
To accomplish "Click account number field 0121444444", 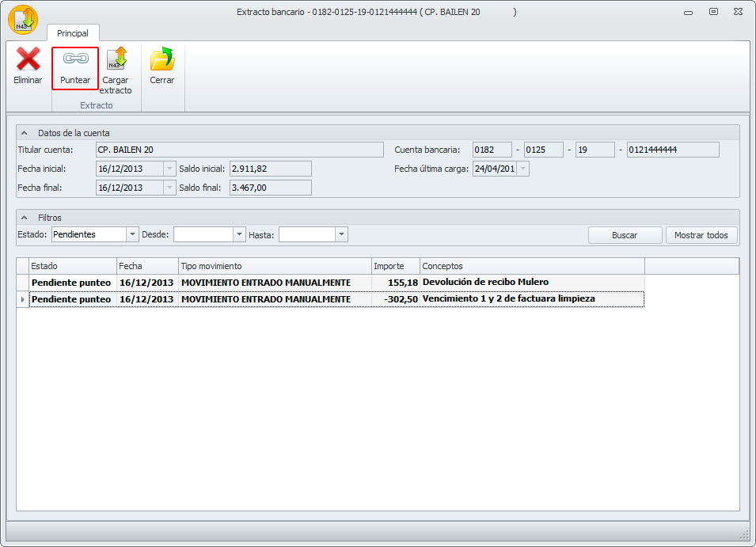I will (x=673, y=150).
